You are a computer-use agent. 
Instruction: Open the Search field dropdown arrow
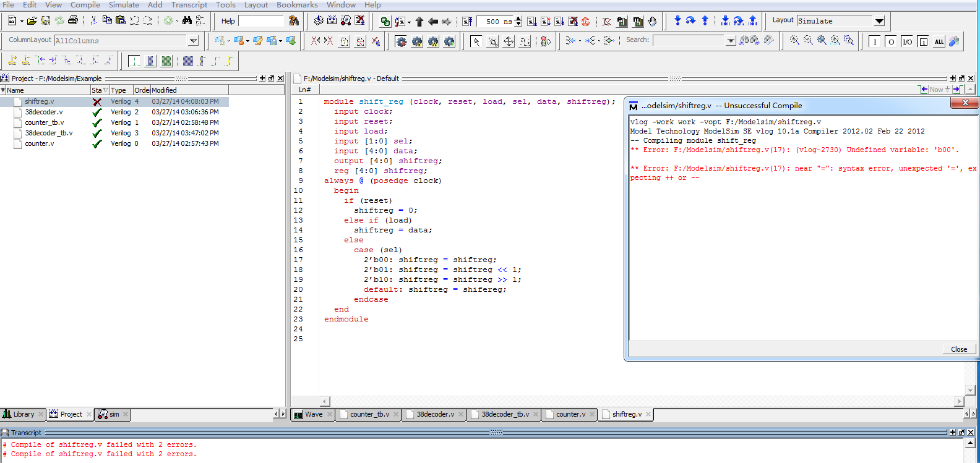tap(731, 41)
